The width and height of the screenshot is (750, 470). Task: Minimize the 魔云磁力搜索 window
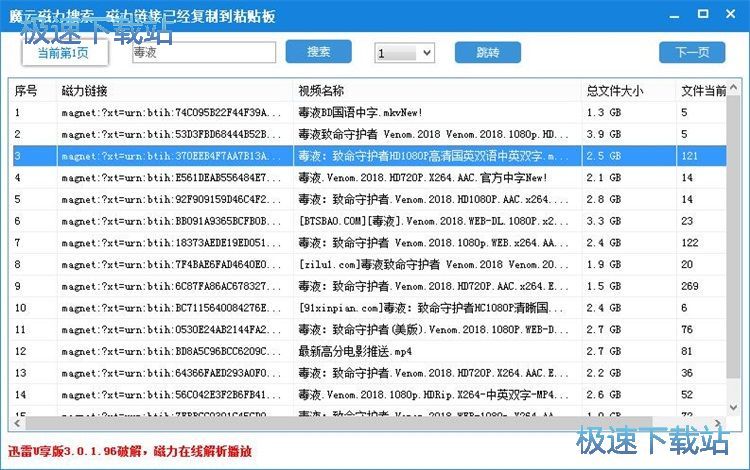tap(674, 15)
